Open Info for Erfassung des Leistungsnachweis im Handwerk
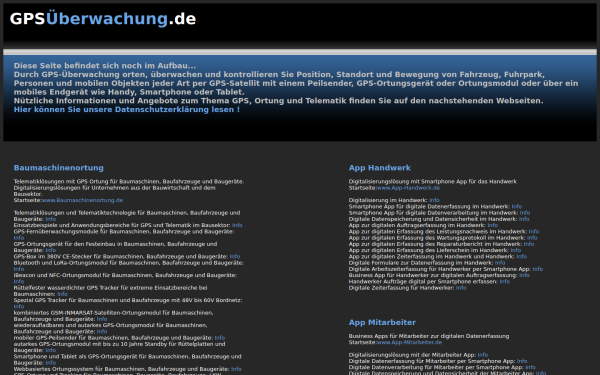 [534, 232]
